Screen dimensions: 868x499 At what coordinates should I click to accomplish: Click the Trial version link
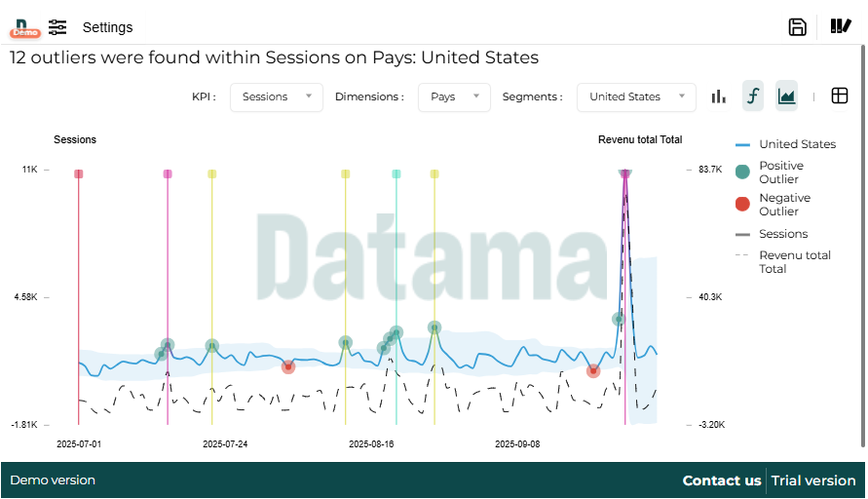coord(813,480)
